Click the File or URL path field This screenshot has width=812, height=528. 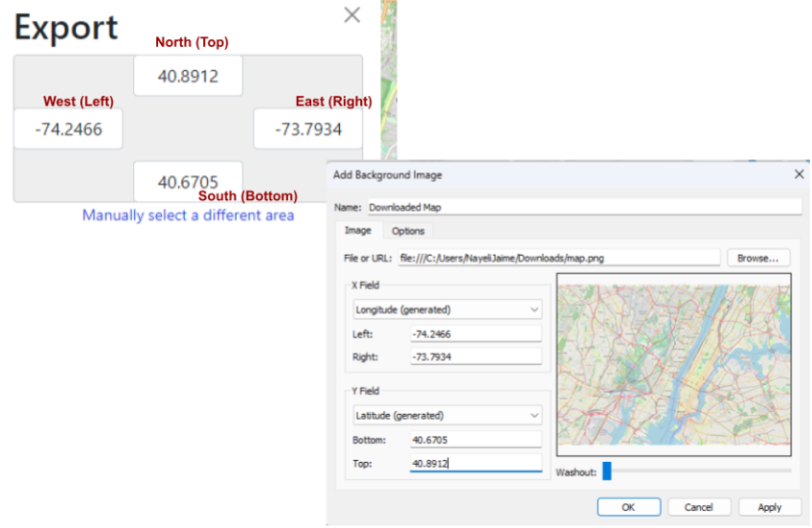tap(558, 258)
